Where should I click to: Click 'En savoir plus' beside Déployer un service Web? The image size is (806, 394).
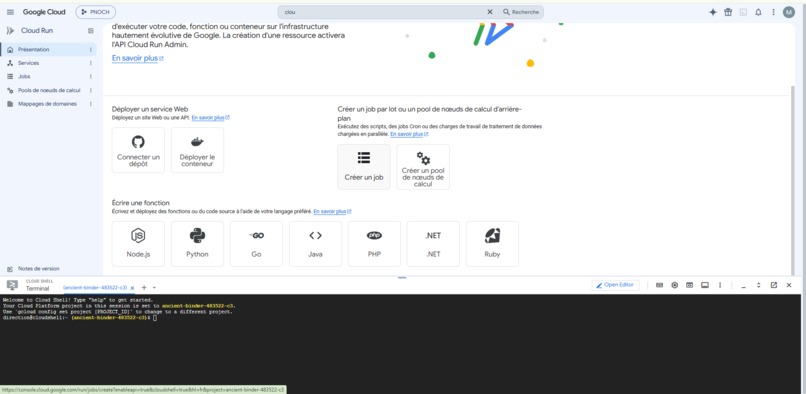(210, 117)
